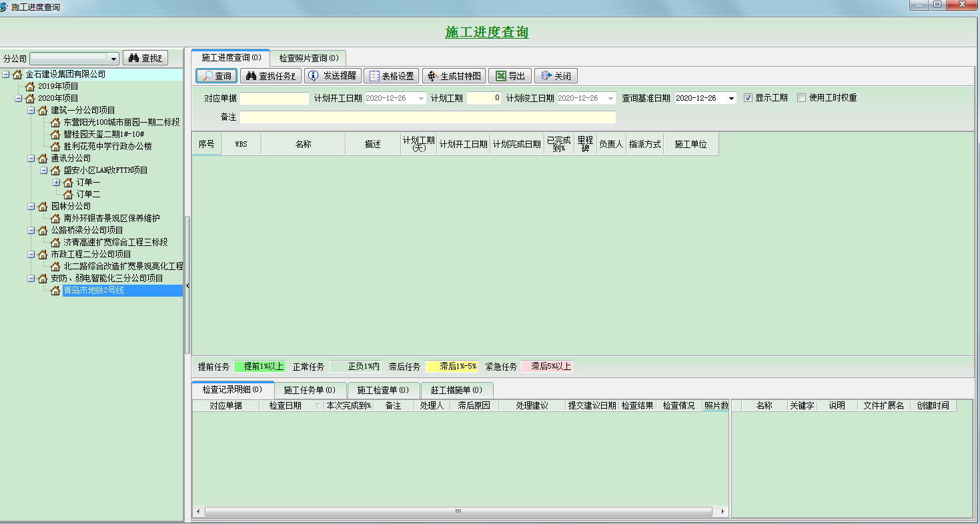This screenshot has width=980, height=524.
Task: Click the 查询 magnifier toolbar button
Action: tap(216, 76)
